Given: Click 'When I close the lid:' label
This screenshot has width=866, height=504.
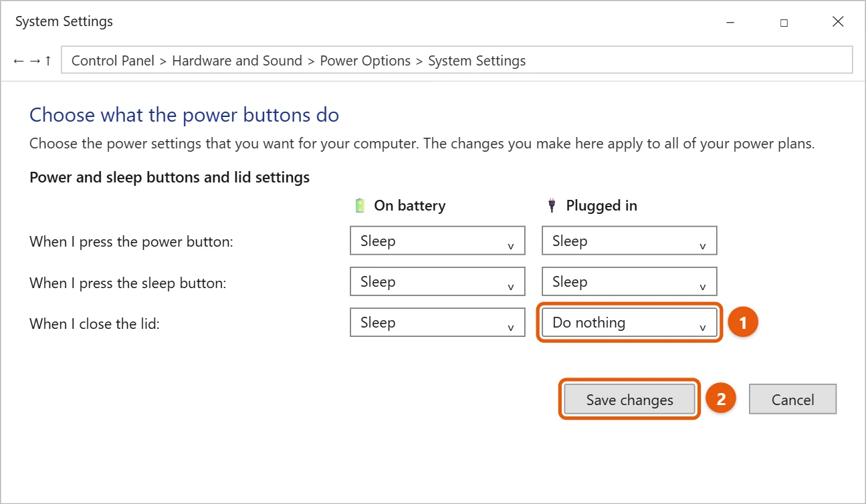Looking at the screenshot, I should 95,324.
